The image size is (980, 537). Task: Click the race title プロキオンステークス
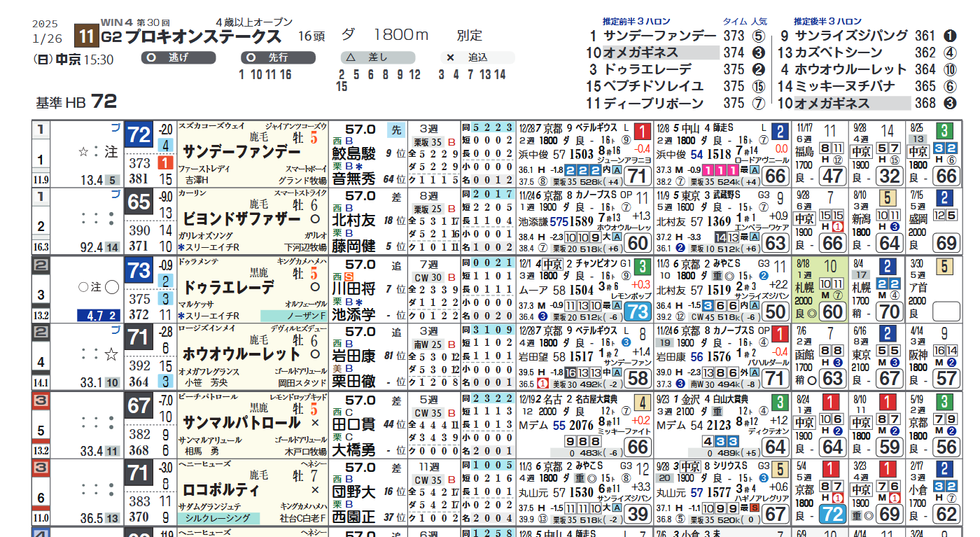pyautogui.click(x=205, y=37)
